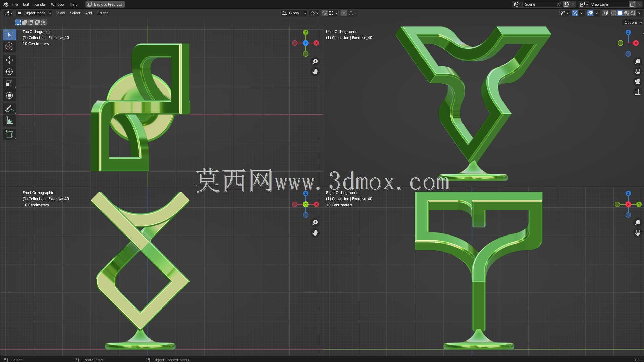Expand the Options dropdown
644x362 pixels.
(633, 22)
